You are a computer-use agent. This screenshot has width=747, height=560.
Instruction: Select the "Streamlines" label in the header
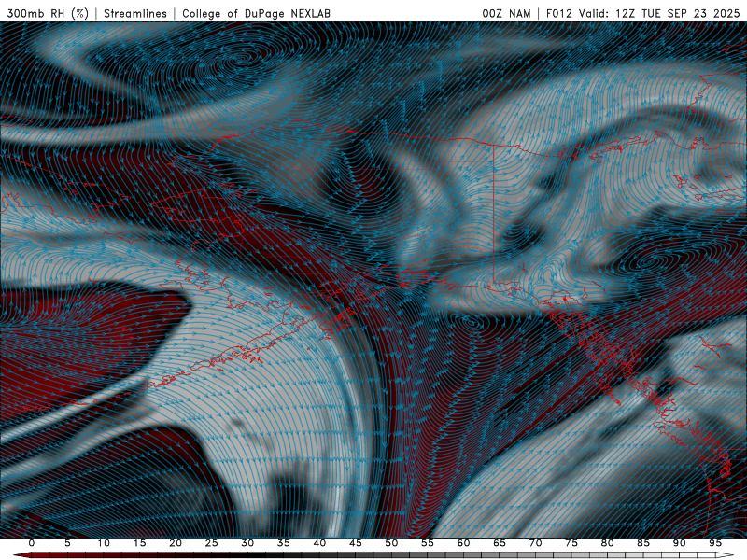click(x=135, y=13)
